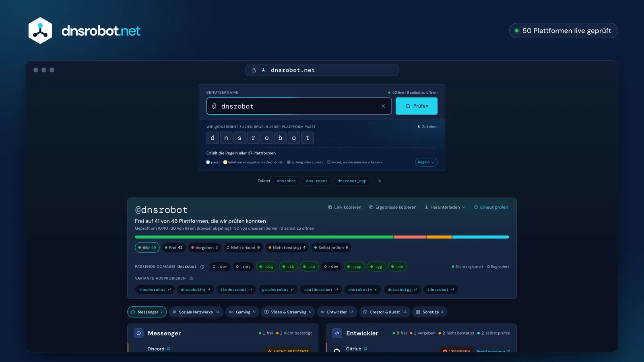Image resolution: width=644 pixels, height=362 pixels.
Task: Click the .com domain chip
Action: [x=220, y=267]
